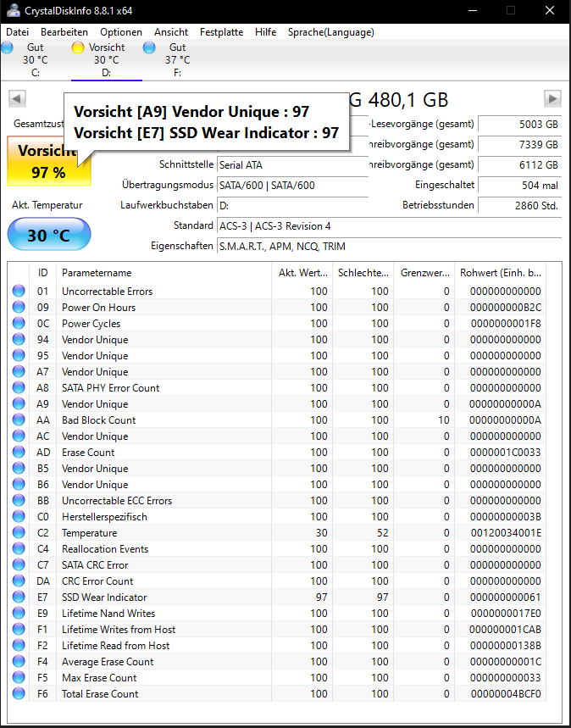Open the Sprache(Language) menu
571x728 pixels.
(x=331, y=32)
